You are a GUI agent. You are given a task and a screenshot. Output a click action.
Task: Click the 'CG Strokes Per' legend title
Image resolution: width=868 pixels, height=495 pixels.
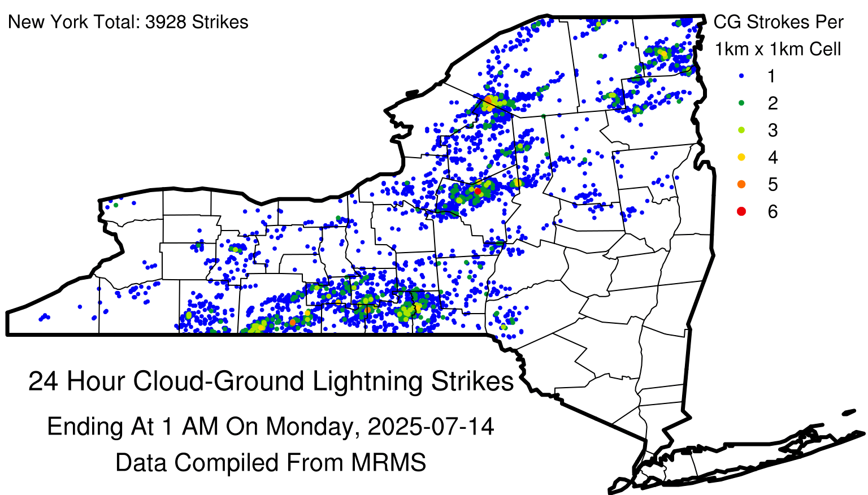(x=778, y=22)
